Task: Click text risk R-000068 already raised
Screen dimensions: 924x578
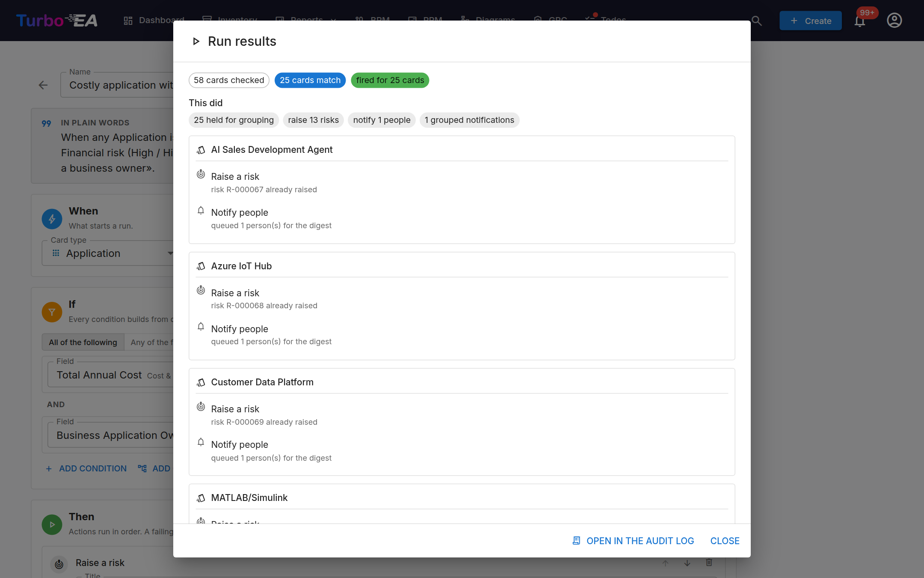Action: [264, 306]
